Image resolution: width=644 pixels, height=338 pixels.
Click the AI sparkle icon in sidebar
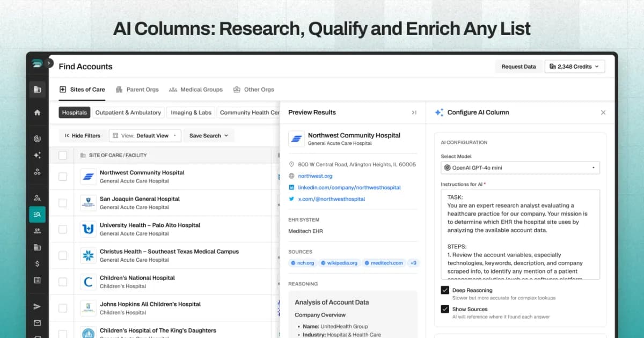[x=37, y=155]
